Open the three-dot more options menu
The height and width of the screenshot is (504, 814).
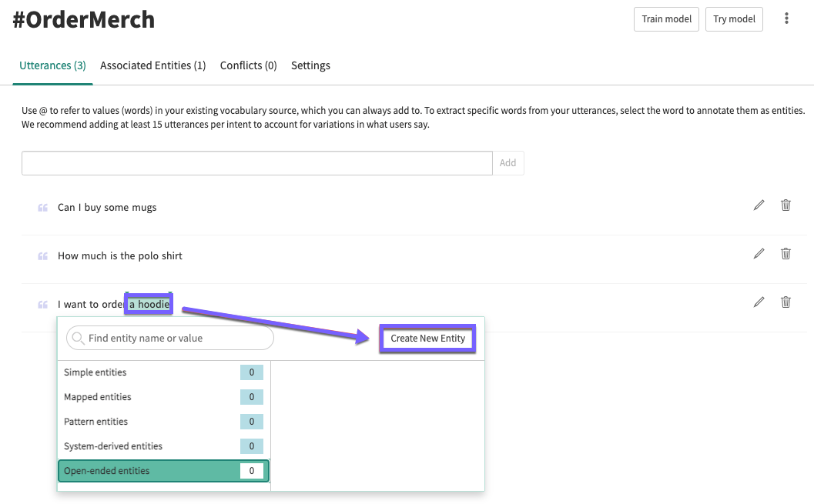click(786, 18)
